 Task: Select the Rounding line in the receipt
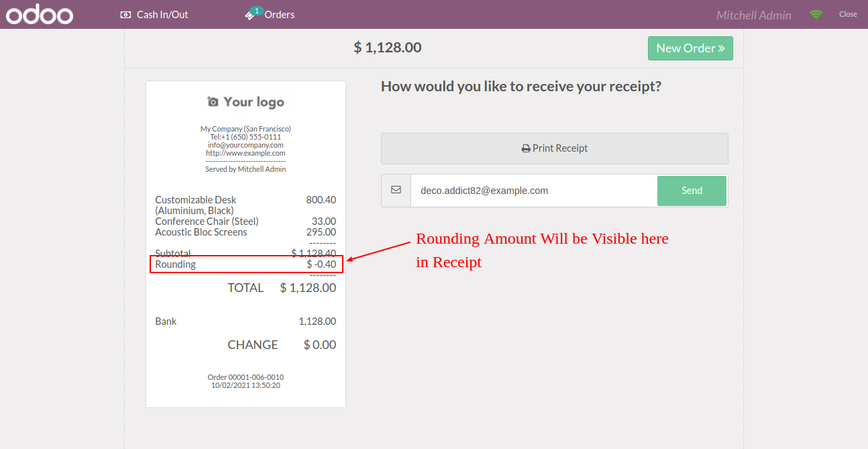tap(246, 264)
